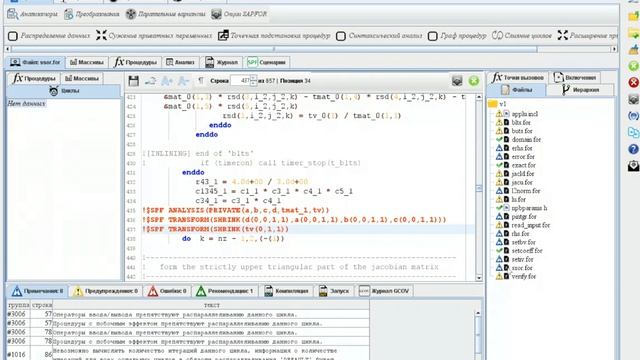Increase editor font size A+ icon
This screenshot has width=640, height=360.
[167, 81]
